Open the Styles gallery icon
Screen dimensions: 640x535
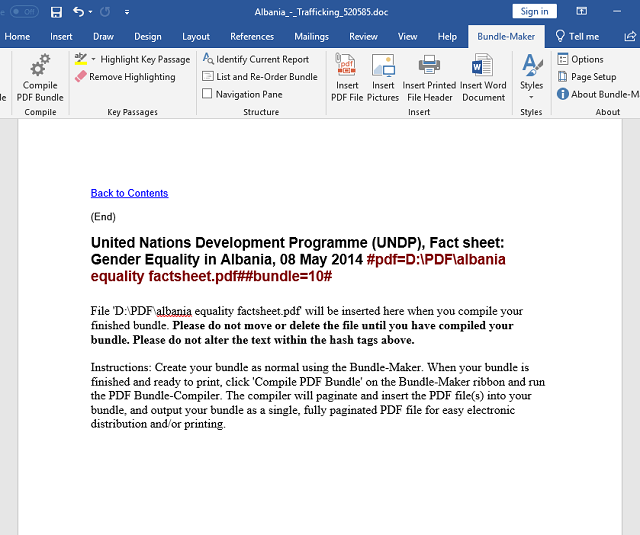531,65
